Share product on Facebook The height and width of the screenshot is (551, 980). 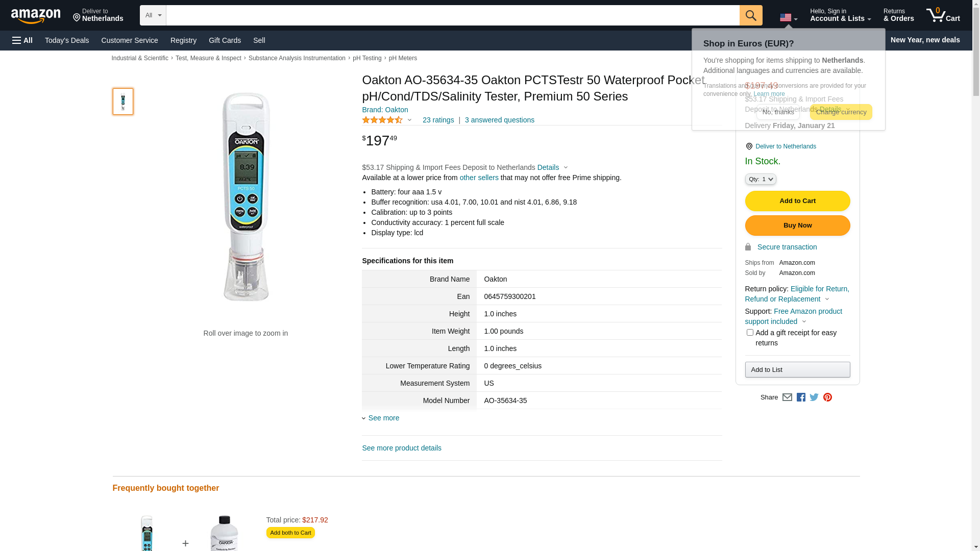coord(801,397)
